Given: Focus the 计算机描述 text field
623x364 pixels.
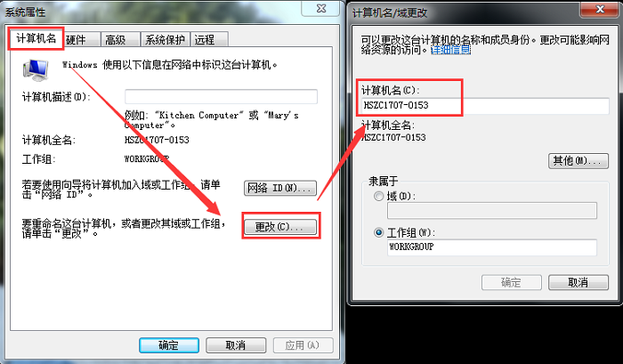Looking at the screenshot, I should point(221,97).
